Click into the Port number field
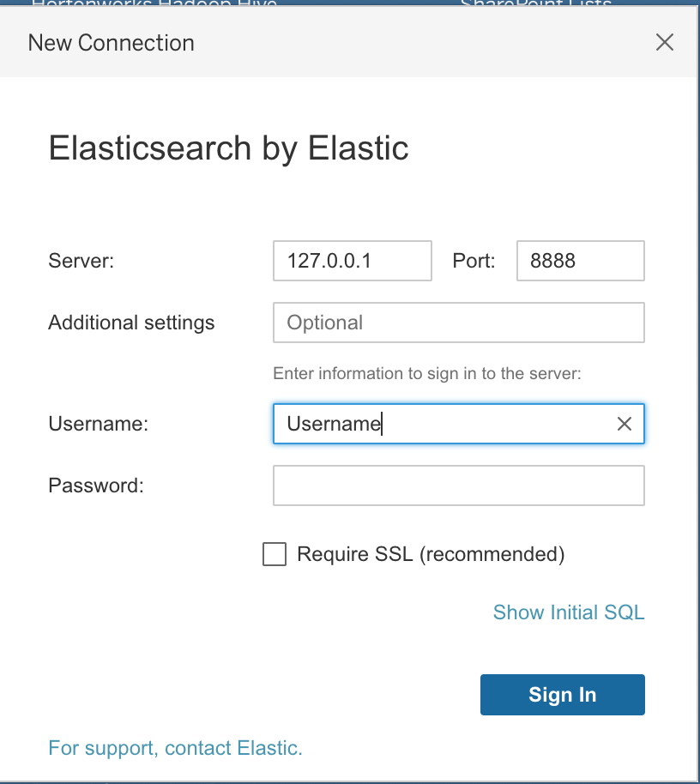 (x=580, y=261)
